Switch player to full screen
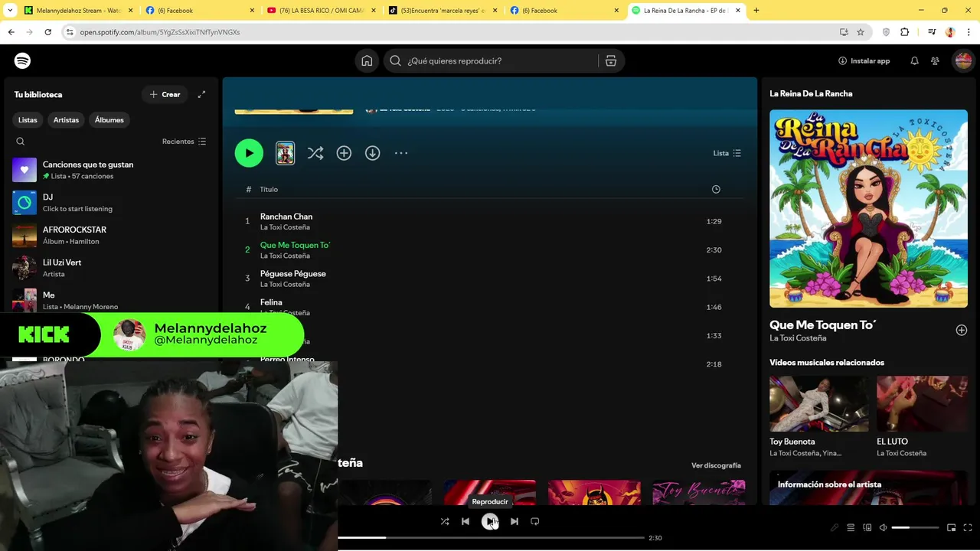 click(968, 527)
